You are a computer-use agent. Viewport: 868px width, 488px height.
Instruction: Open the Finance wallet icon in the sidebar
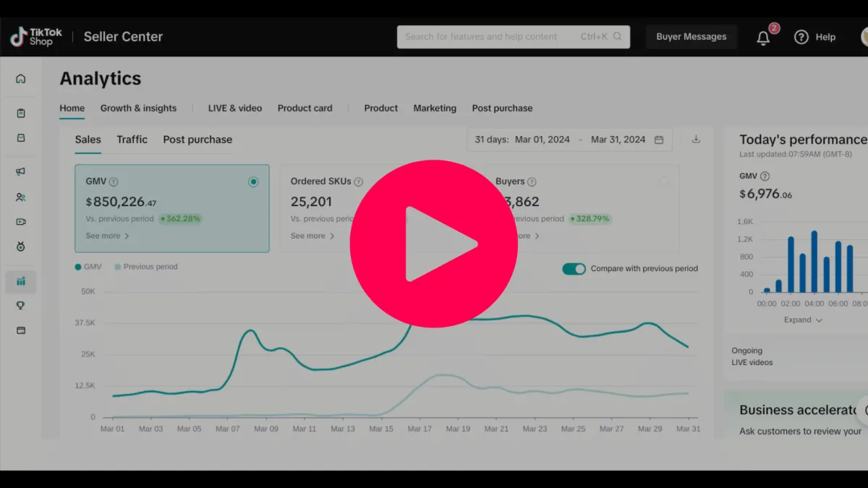21,330
